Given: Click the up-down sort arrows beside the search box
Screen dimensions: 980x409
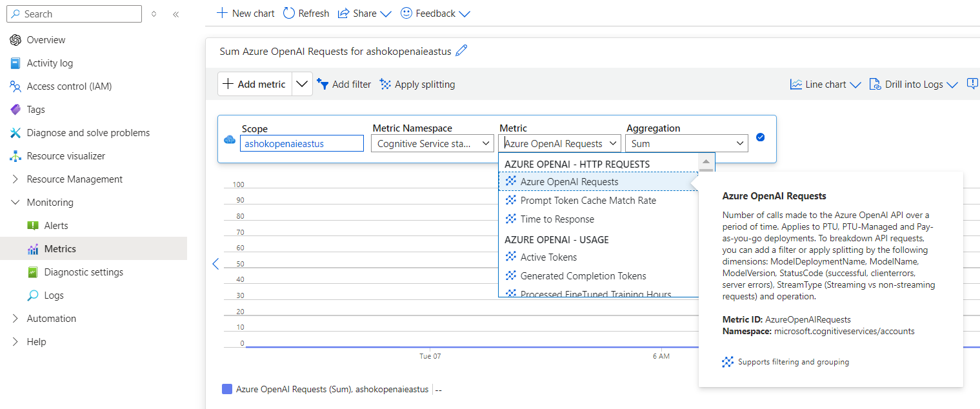Looking at the screenshot, I should tap(154, 14).
